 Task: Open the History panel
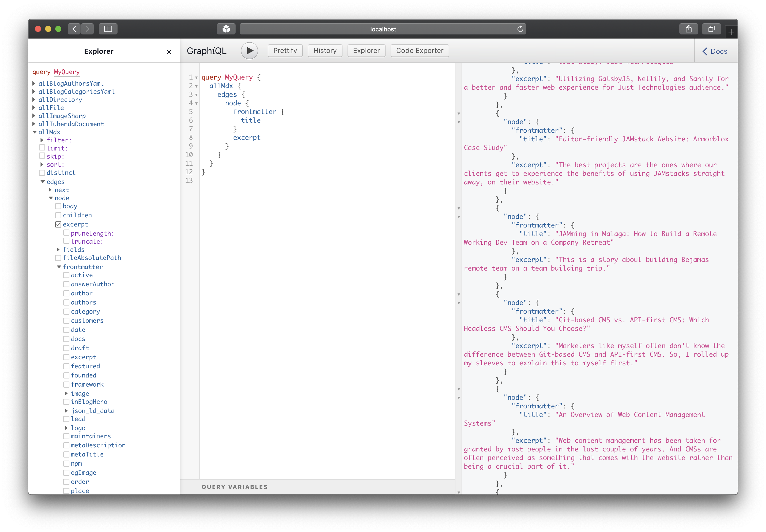pyautogui.click(x=325, y=51)
